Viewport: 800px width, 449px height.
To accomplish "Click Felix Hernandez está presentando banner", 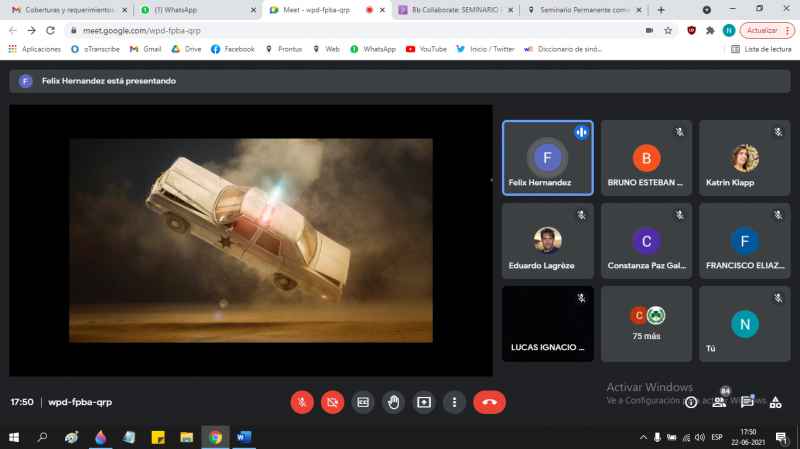I will pyautogui.click(x=399, y=81).
